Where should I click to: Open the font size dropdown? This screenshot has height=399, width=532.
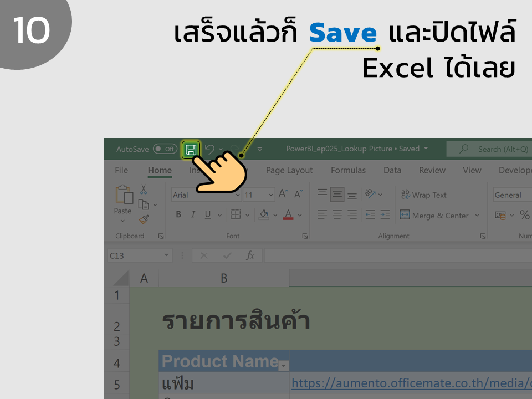[x=271, y=195]
